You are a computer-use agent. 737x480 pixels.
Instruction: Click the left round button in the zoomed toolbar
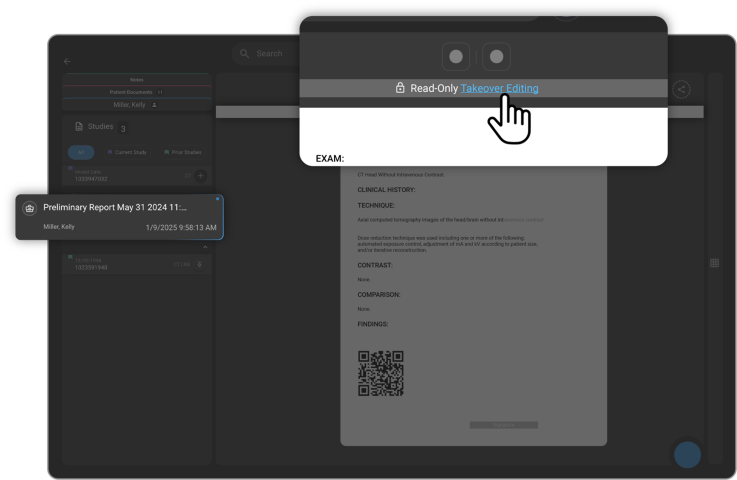point(456,57)
